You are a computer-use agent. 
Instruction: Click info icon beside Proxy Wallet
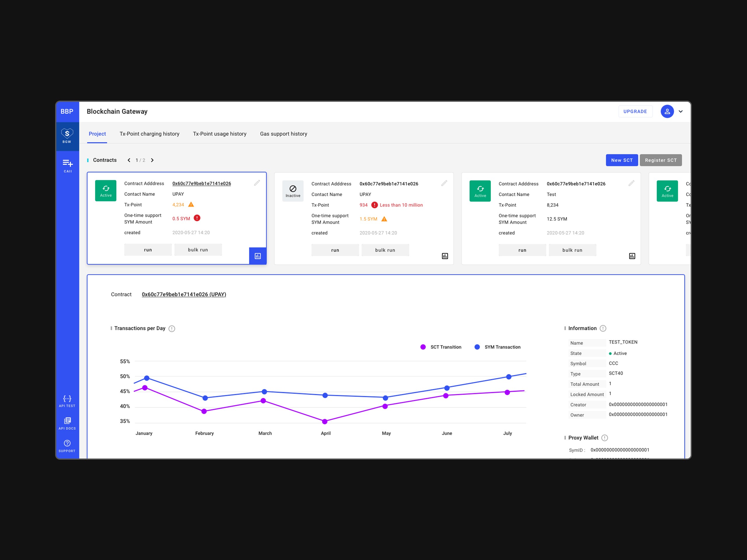click(605, 438)
